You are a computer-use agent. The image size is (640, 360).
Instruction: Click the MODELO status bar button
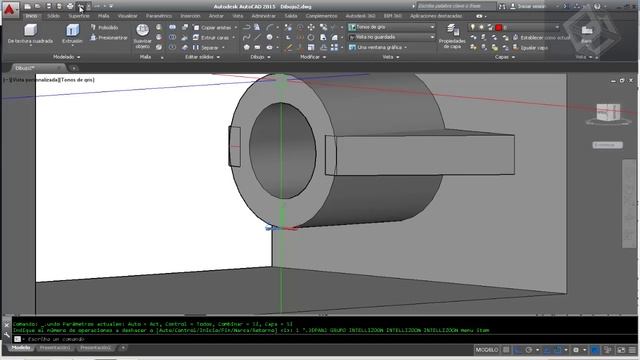pyautogui.click(x=487, y=350)
